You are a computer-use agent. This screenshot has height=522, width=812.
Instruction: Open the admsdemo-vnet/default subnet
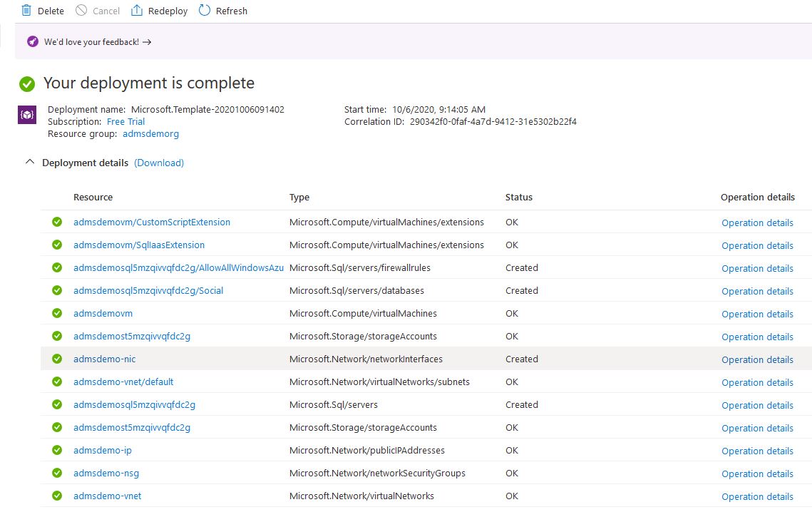tap(123, 382)
